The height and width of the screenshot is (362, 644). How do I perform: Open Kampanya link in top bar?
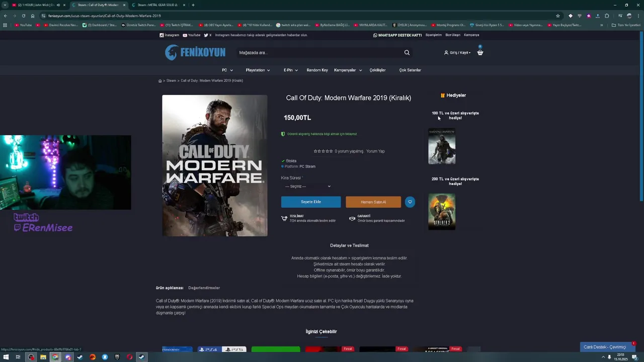tap(471, 35)
